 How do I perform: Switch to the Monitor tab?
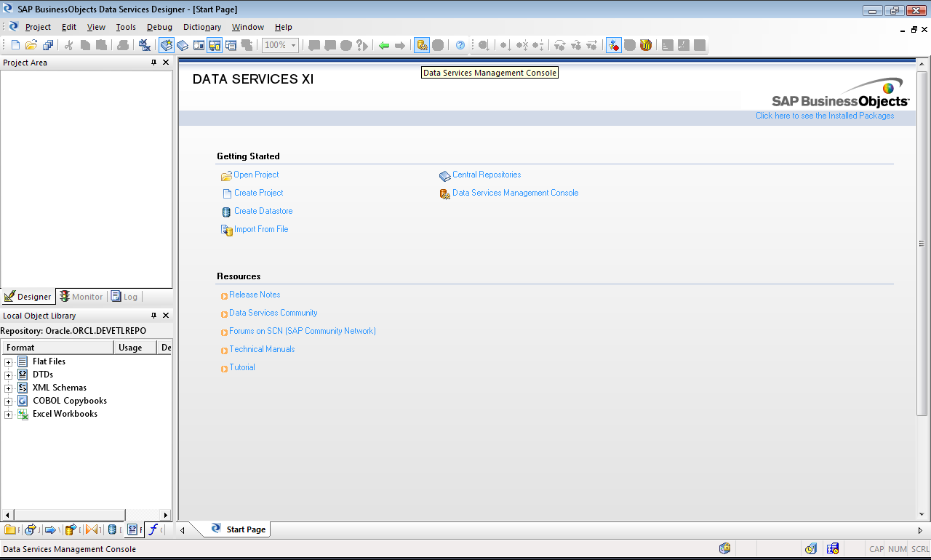(81, 297)
